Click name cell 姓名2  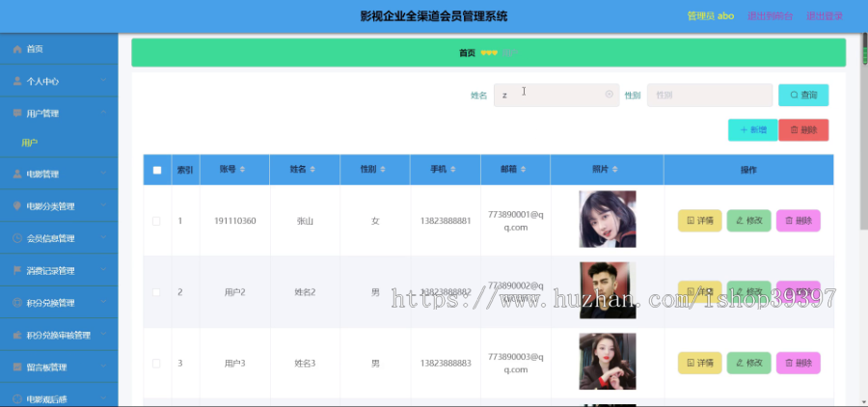pyautogui.click(x=305, y=292)
